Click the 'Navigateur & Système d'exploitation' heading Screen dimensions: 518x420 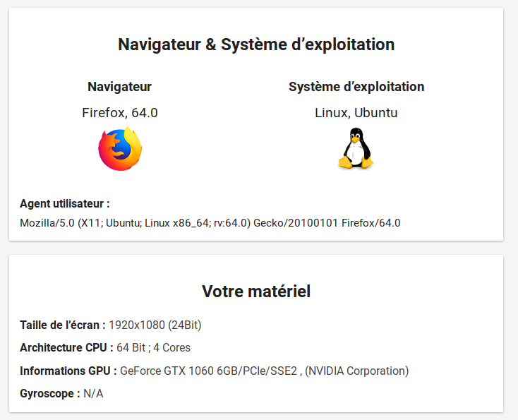point(256,44)
